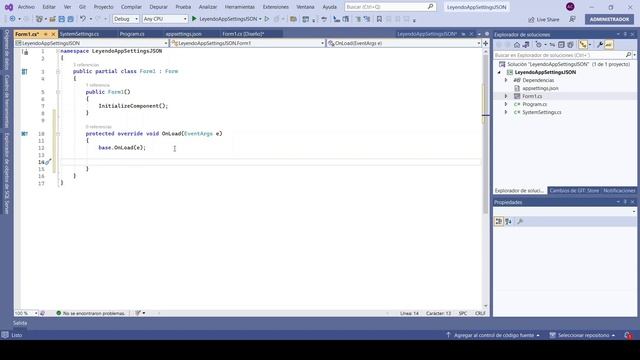640x360 pixels.
Task: Switch to SystemSettings.cs editor tab
Action: [x=79, y=34]
